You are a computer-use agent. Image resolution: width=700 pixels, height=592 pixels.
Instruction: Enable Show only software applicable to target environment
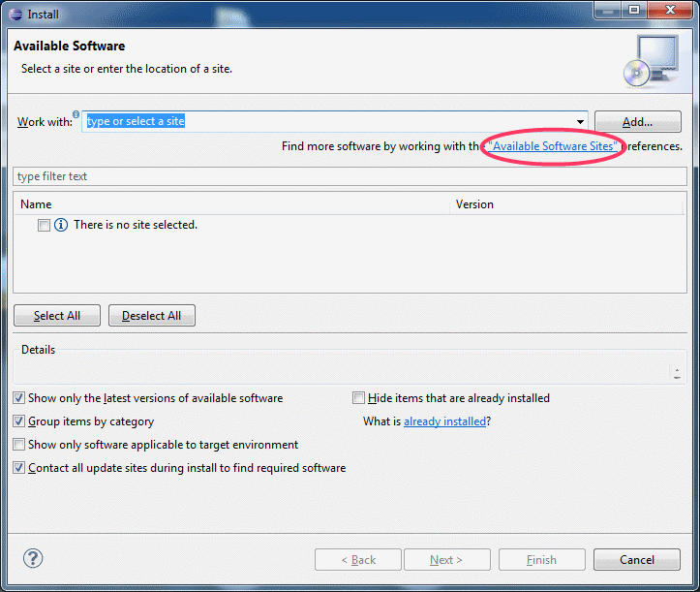18,444
